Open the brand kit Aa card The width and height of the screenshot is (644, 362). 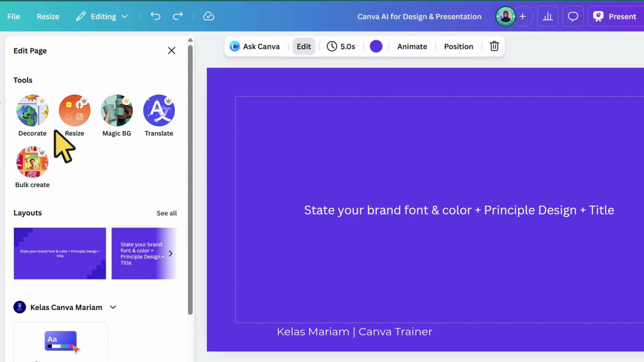pyautogui.click(x=61, y=342)
